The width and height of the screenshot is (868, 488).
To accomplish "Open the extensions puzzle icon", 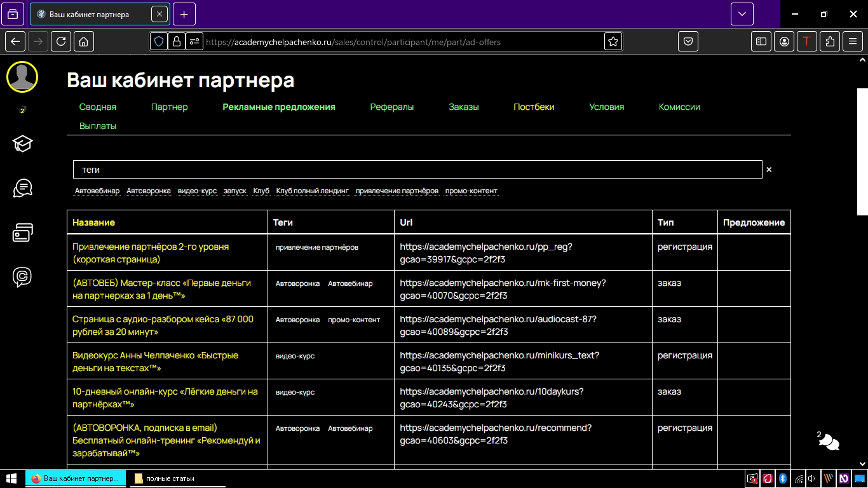I will coord(830,41).
